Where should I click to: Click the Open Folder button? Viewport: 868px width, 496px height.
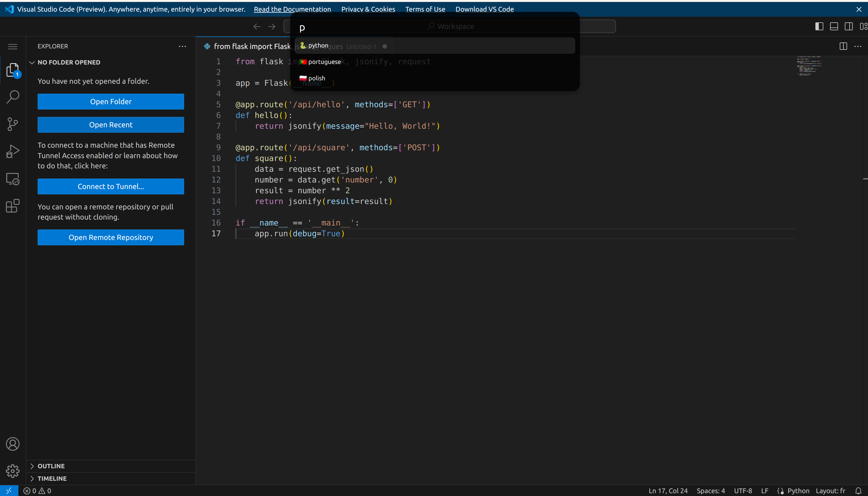[111, 102]
